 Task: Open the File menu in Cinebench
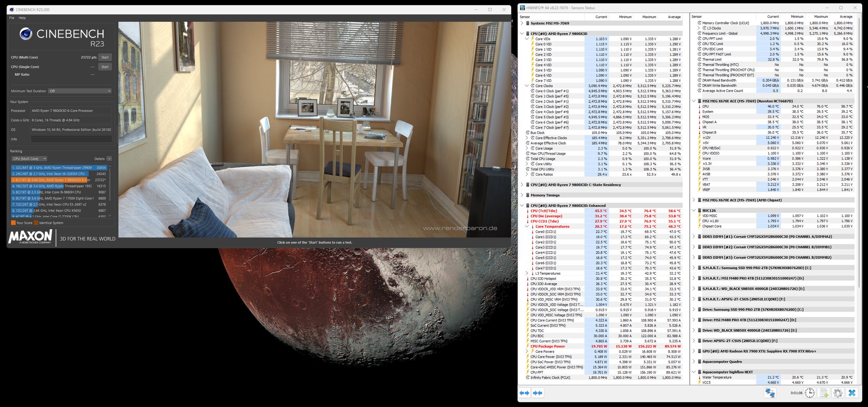point(11,18)
